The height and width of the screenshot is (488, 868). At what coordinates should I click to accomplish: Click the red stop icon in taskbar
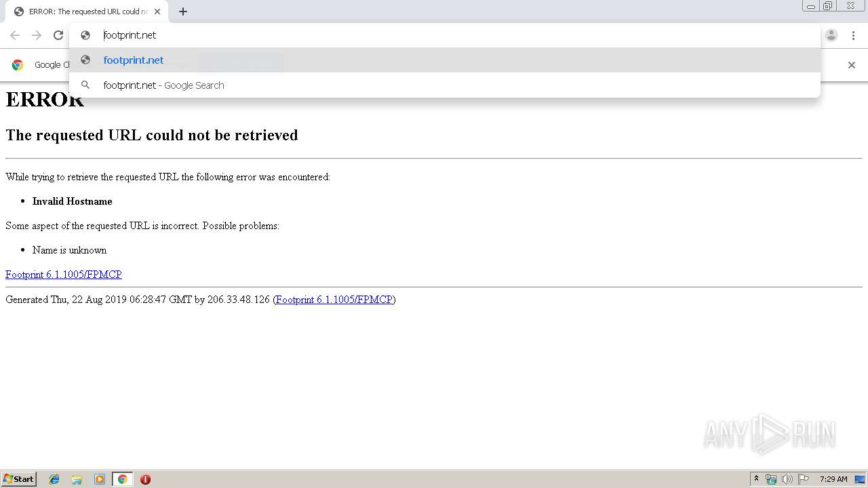[145, 479]
